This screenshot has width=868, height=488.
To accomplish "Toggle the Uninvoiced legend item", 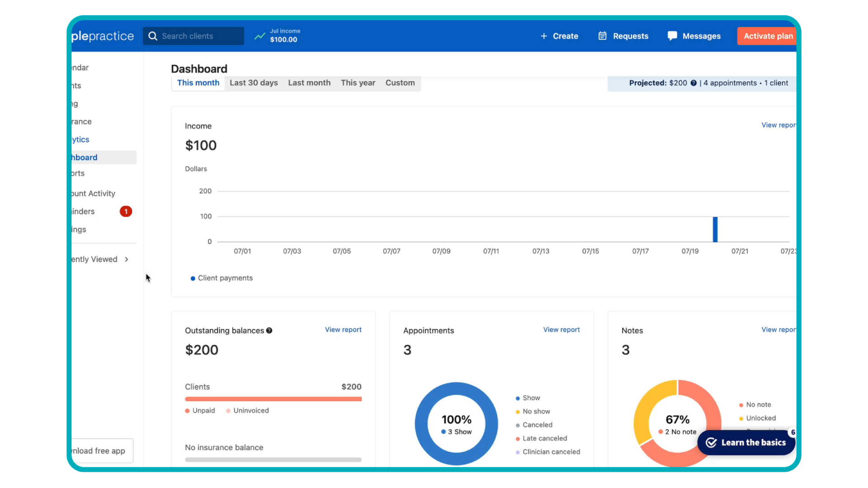I will pos(247,411).
